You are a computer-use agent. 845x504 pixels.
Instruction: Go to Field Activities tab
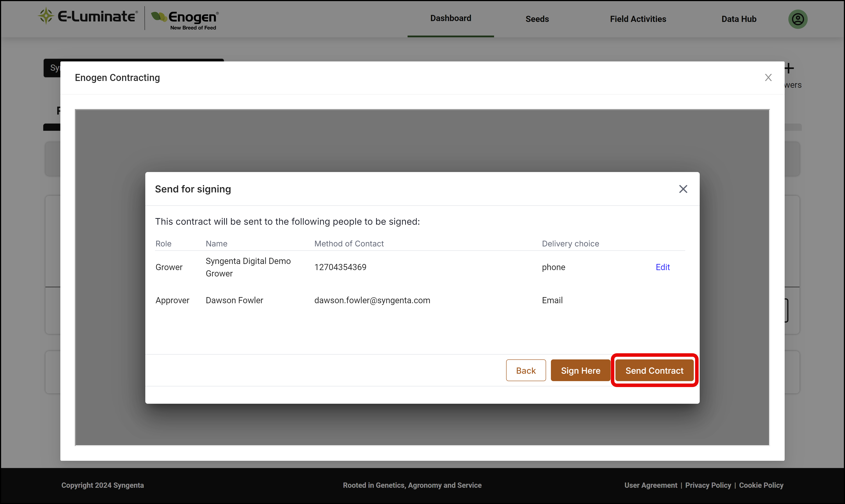coord(638,19)
